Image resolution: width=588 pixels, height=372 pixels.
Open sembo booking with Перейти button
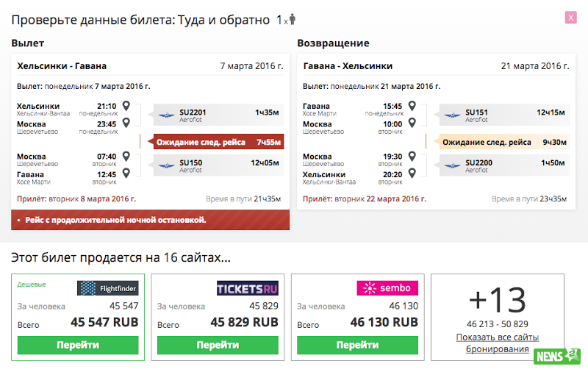click(x=357, y=345)
